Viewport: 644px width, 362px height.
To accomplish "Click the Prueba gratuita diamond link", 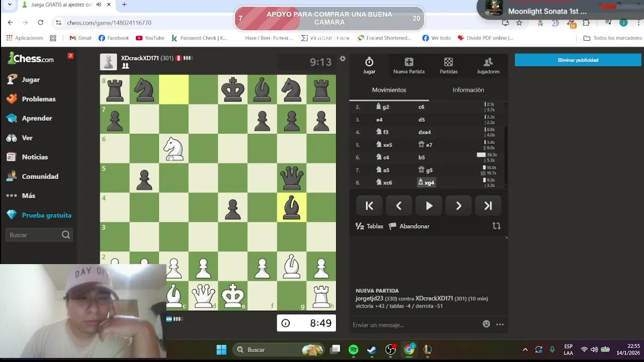I will click(39, 215).
